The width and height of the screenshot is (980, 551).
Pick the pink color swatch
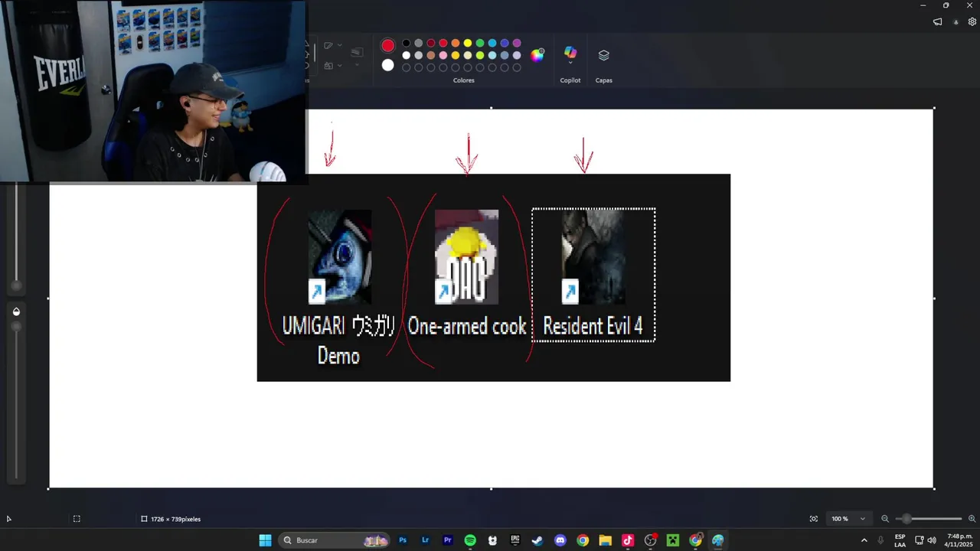[443, 55]
